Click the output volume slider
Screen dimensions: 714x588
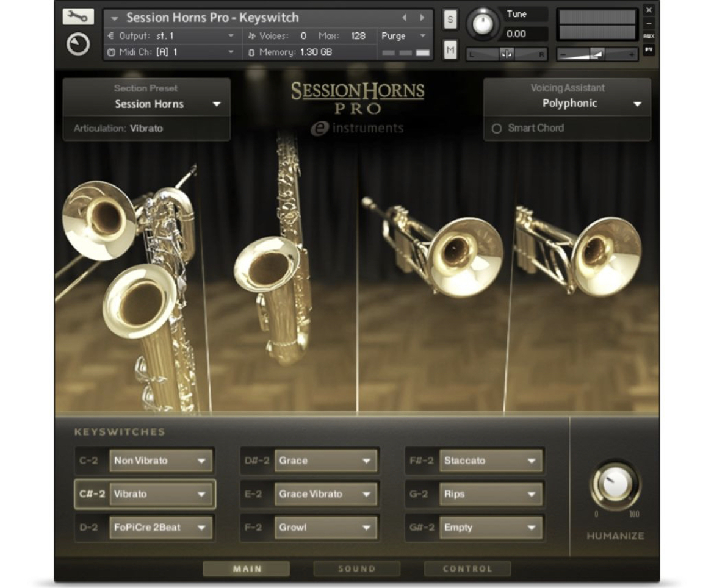pyautogui.click(x=597, y=54)
